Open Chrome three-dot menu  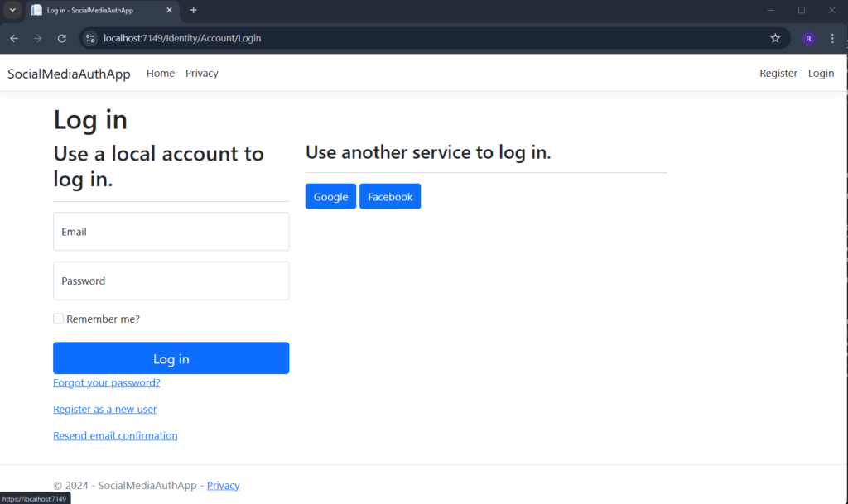coord(832,38)
